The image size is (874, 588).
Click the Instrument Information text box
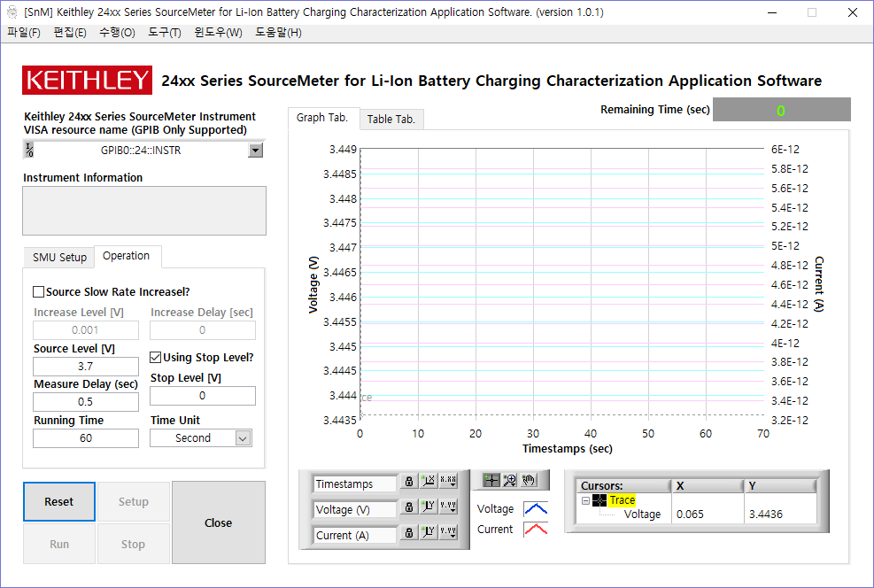click(x=144, y=211)
